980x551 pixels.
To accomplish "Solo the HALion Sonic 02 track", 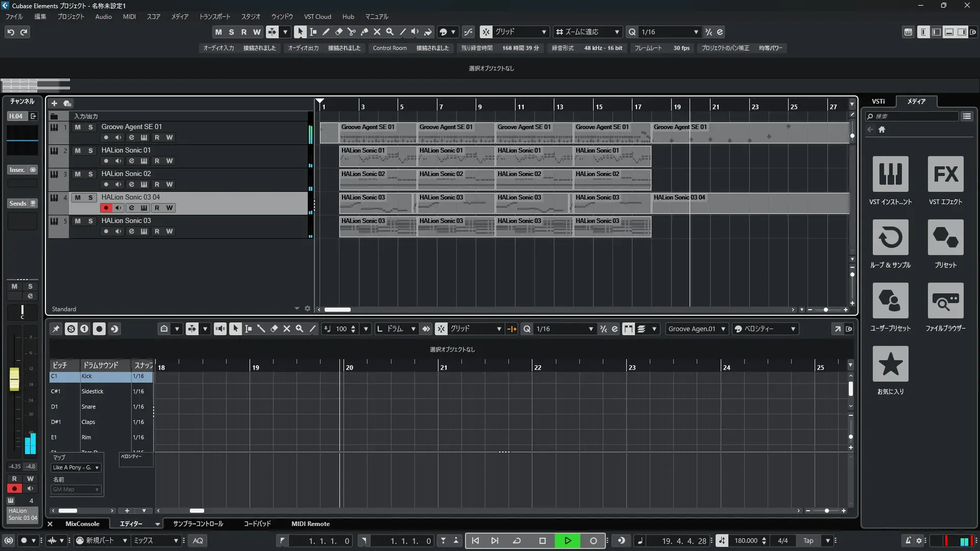I will pos(90,174).
